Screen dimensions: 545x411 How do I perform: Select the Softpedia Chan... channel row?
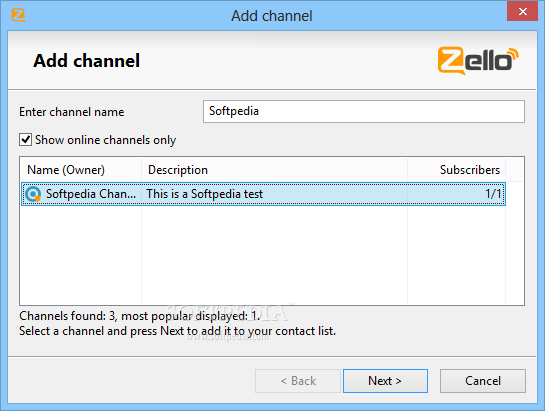click(263, 194)
